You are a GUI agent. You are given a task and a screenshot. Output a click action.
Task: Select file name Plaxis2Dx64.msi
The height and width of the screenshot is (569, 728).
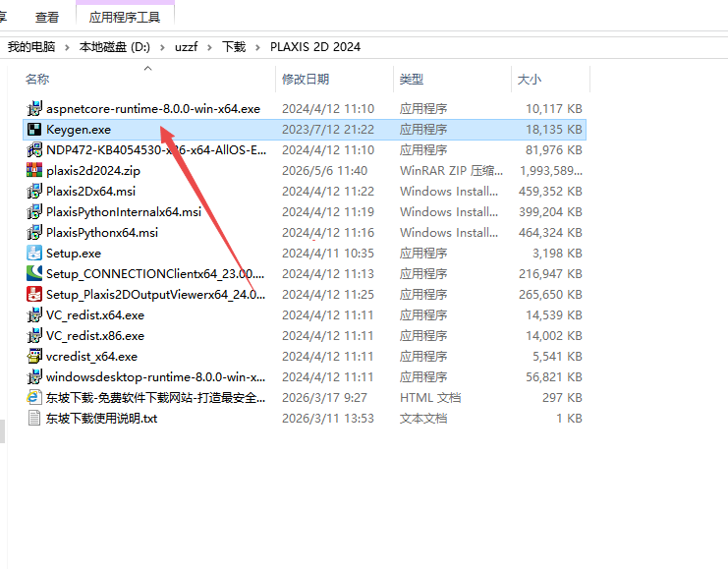tap(91, 192)
